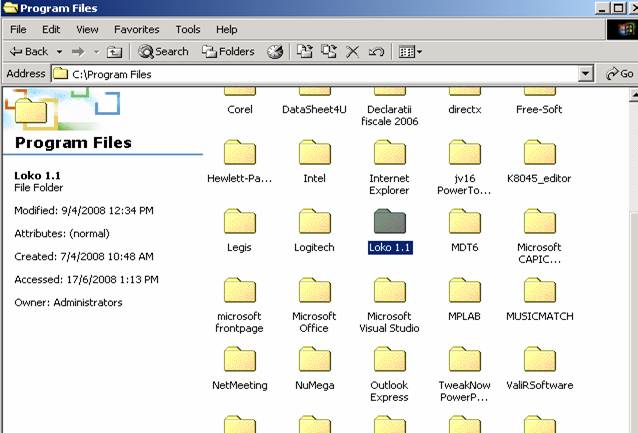Toggle the Folders pane
The height and width of the screenshot is (433, 638).
coord(228,52)
